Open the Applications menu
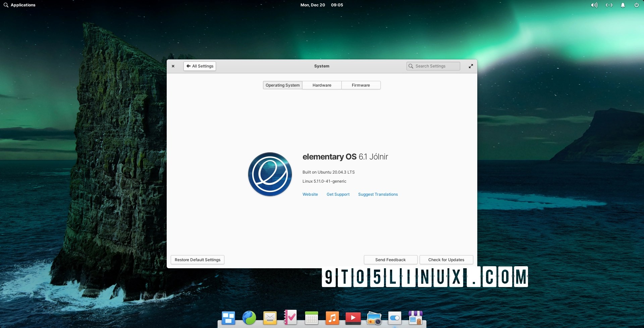644x328 pixels. [19, 5]
